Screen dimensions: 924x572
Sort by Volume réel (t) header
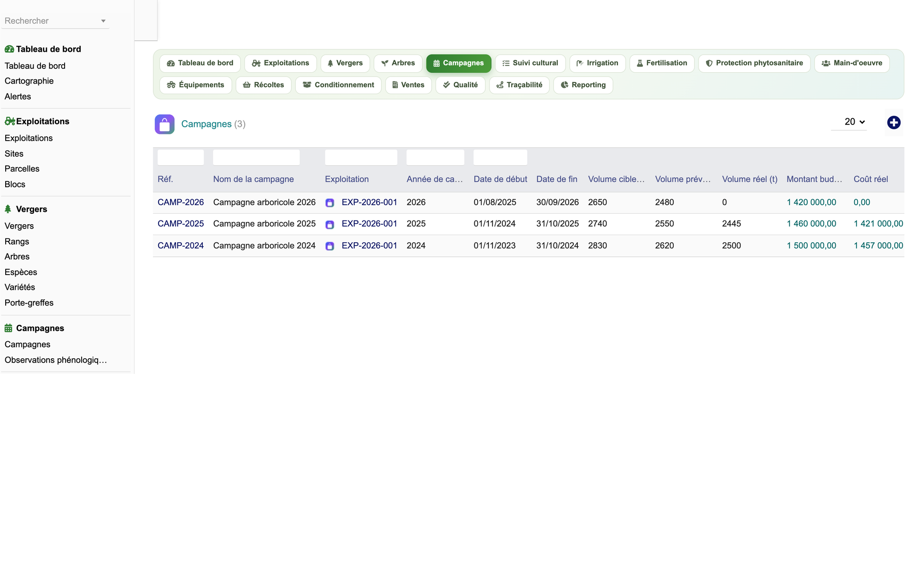(750, 179)
